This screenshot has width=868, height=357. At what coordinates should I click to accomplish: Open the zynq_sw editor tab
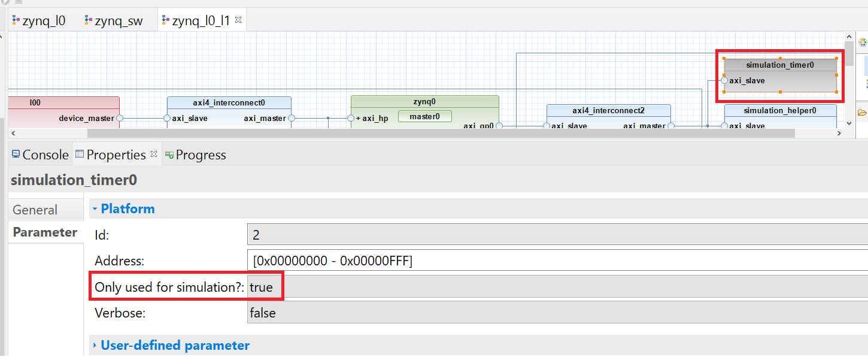tap(113, 21)
